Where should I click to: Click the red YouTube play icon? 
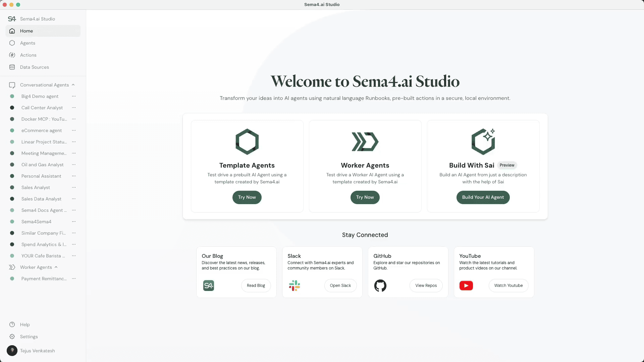click(466, 286)
